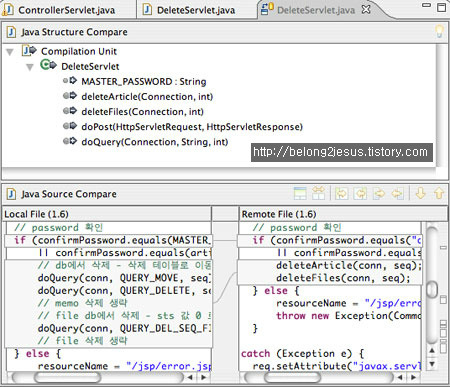450x387 pixels.
Task: Click local line '// memo 삭제 생략'
Action: click(82, 303)
